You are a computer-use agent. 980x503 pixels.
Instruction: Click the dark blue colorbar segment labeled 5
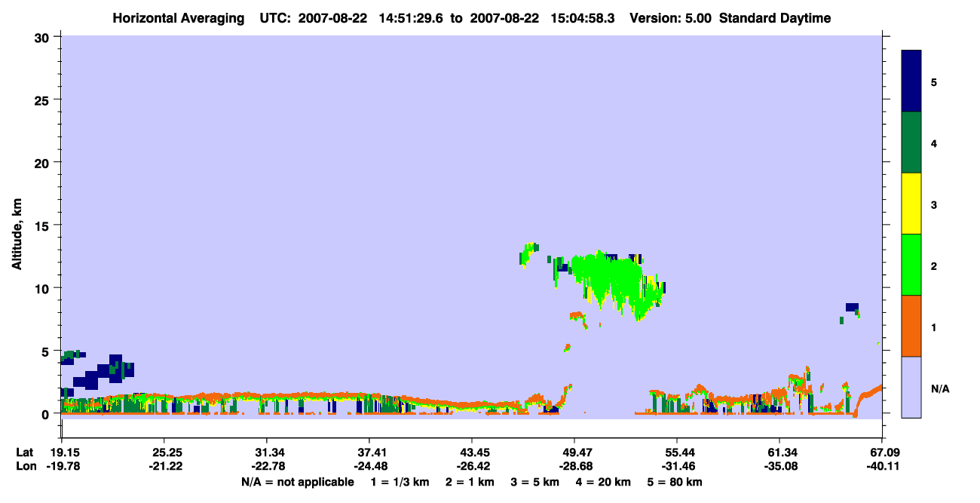(x=911, y=81)
